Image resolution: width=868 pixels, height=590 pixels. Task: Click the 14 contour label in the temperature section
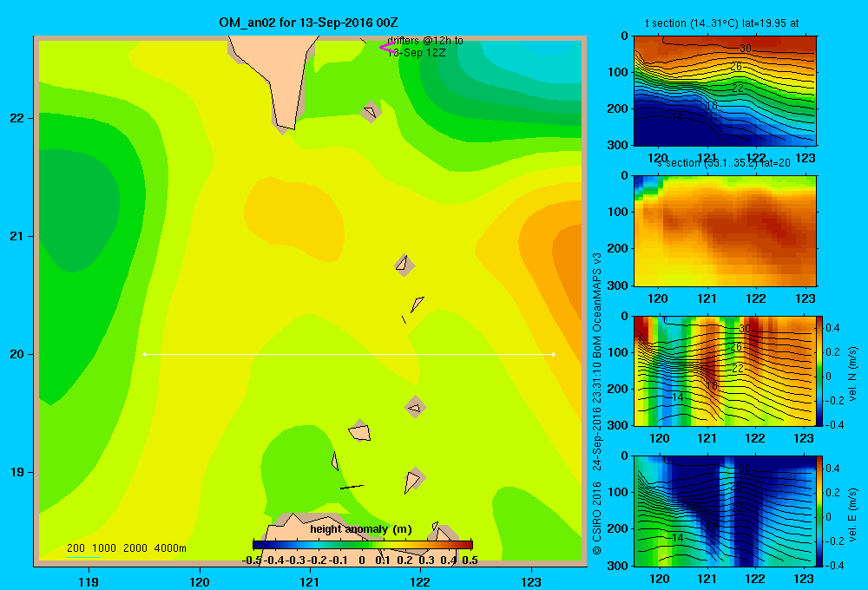click(677, 117)
